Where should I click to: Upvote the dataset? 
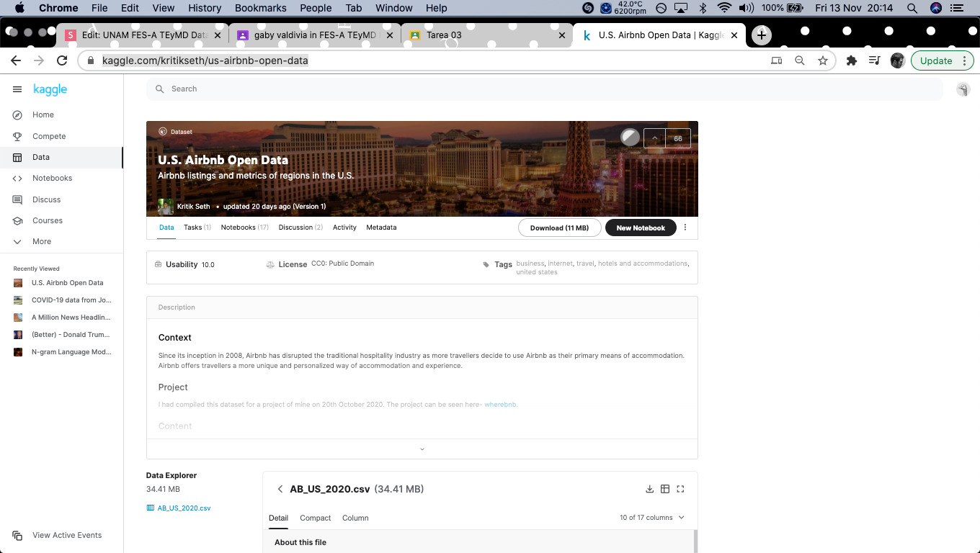pos(654,138)
